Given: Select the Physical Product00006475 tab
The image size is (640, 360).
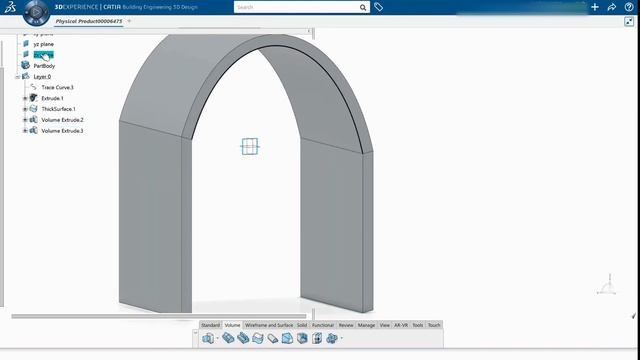Looking at the screenshot, I should (89, 21).
